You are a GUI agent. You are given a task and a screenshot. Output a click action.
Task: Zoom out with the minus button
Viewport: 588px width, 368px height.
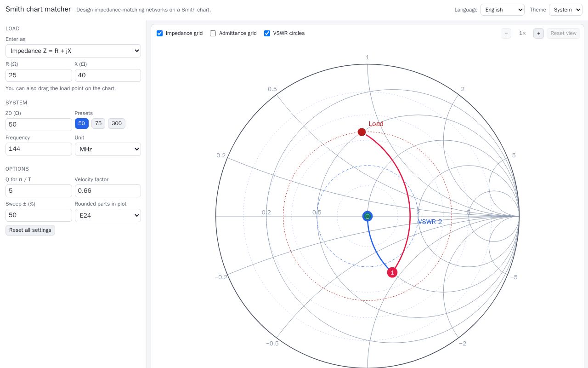coord(506,33)
